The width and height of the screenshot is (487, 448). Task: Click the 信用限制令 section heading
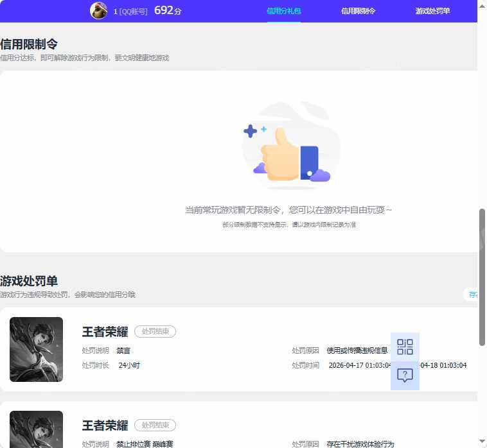pyautogui.click(x=29, y=44)
